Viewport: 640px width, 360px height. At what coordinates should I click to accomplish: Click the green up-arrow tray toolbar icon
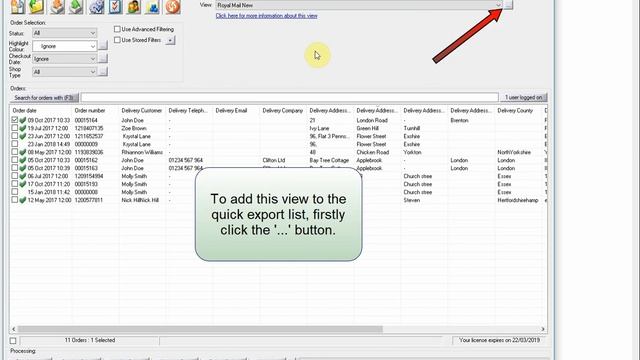[x=76, y=7]
